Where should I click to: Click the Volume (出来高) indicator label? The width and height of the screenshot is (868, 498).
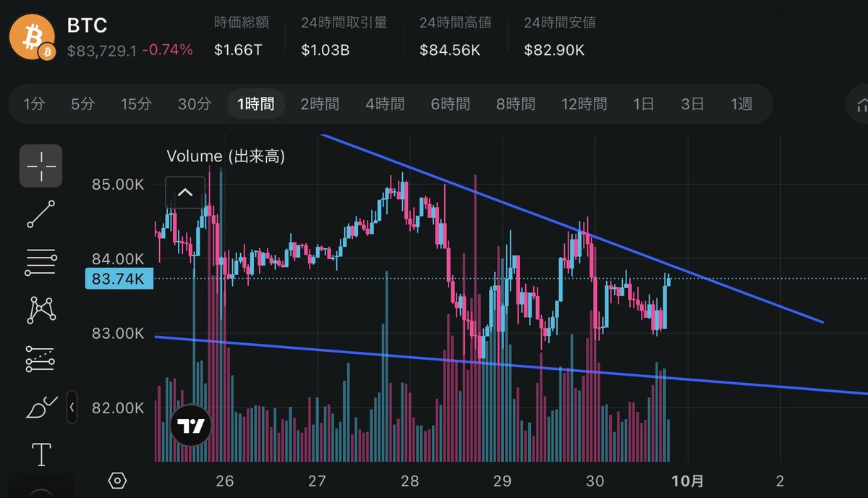pyautogui.click(x=226, y=156)
